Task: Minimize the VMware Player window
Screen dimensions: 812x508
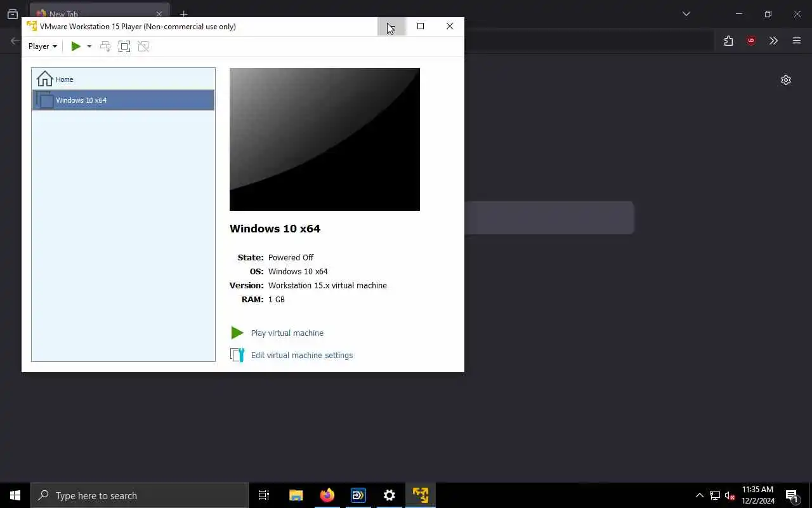Action: [391, 26]
